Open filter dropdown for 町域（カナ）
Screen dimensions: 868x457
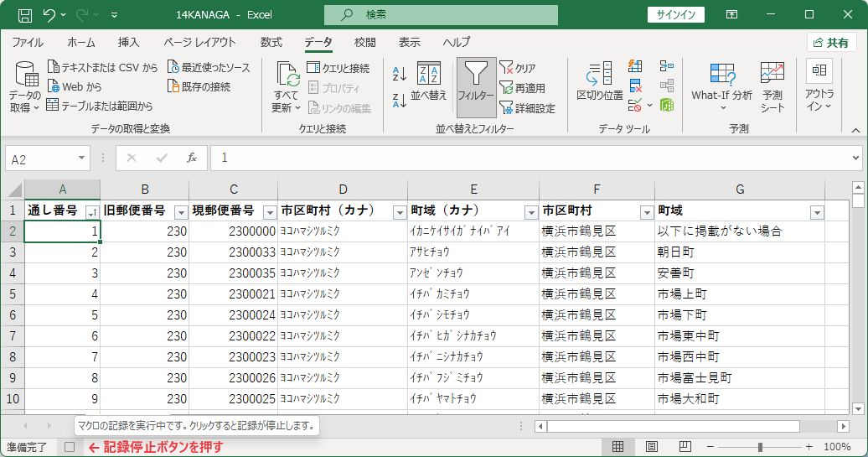pos(531,212)
